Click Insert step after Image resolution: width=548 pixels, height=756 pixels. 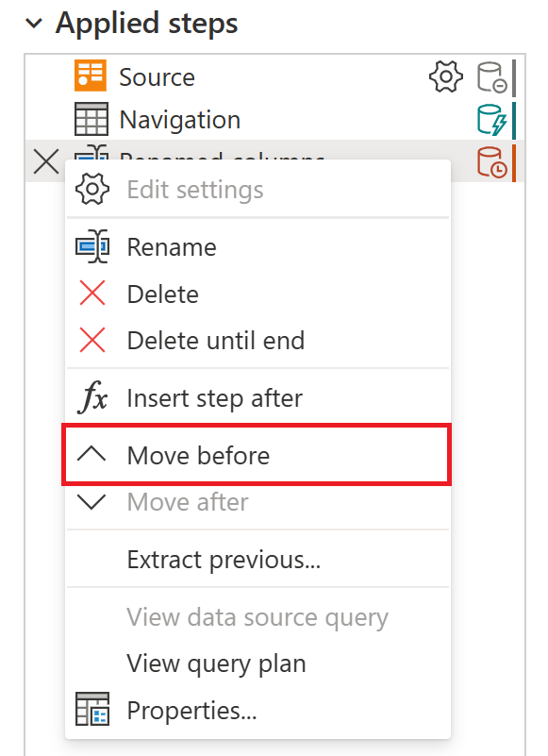[x=214, y=397]
